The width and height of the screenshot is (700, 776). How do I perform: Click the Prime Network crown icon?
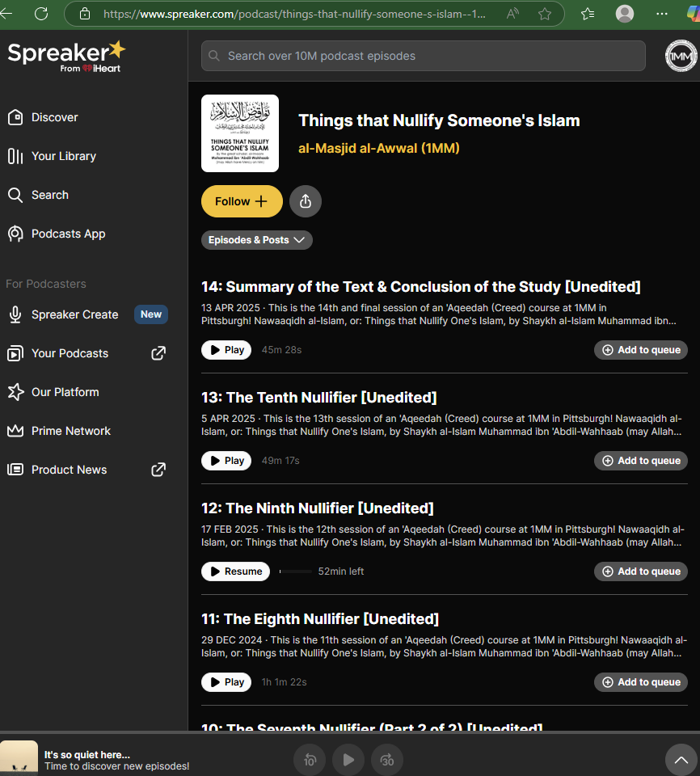point(15,431)
